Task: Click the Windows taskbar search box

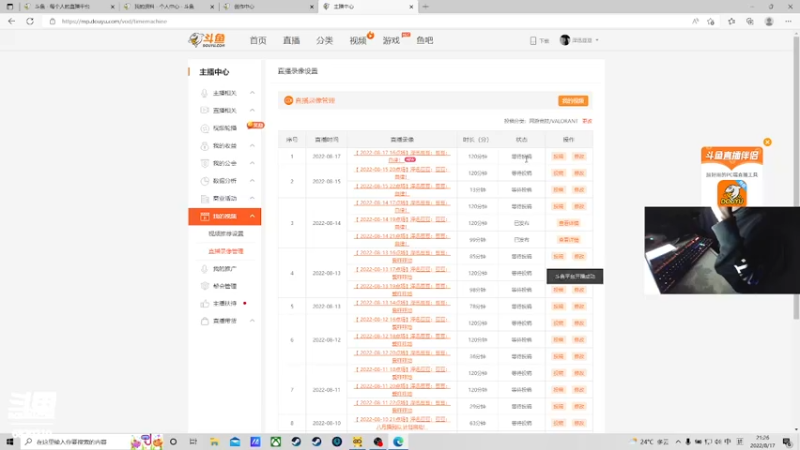Action: click(77, 442)
